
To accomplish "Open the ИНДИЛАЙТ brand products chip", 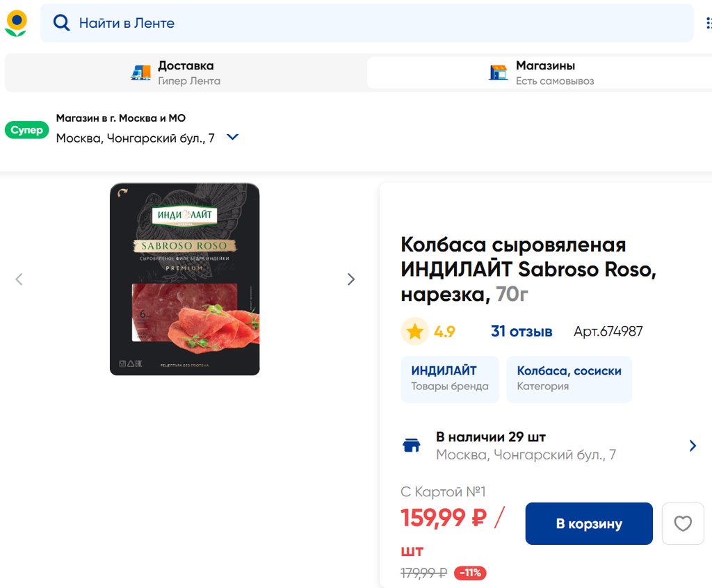I will click(x=449, y=379).
